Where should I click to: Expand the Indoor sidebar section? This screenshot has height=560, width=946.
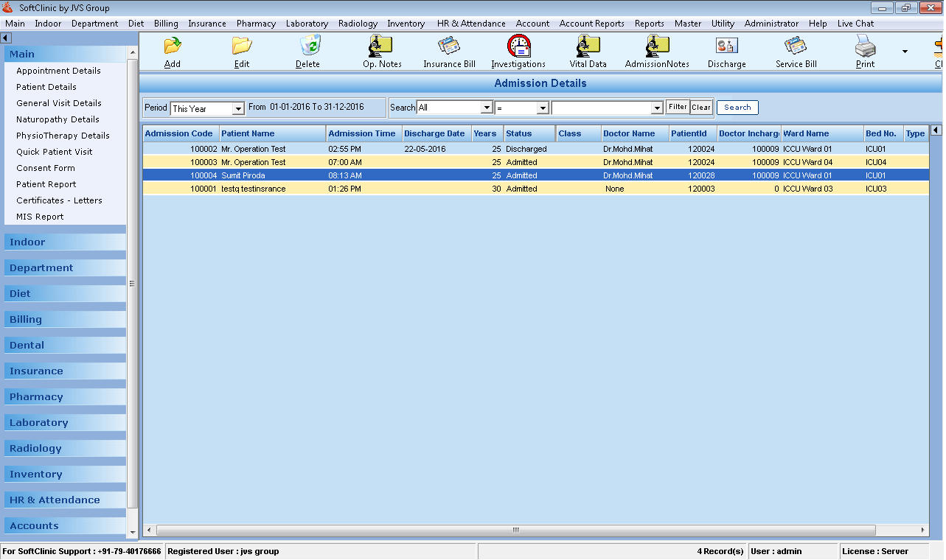coord(65,242)
